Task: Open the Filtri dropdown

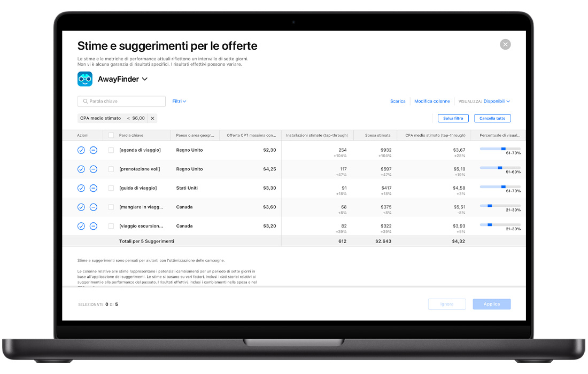Action: pos(179,101)
